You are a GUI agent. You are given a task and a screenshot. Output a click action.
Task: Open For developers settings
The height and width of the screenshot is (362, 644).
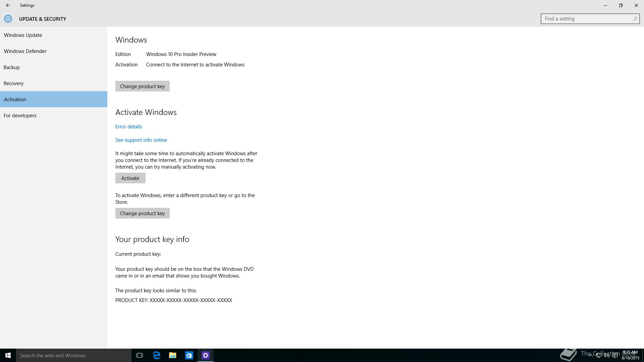pos(54,116)
